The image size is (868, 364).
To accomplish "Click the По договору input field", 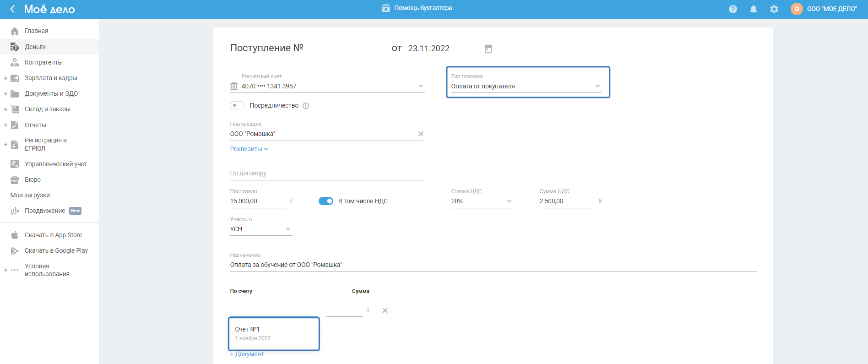I will click(x=327, y=173).
